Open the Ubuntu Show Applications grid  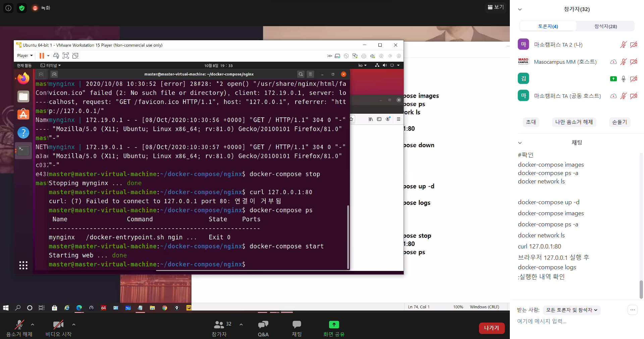click(23, 265)
